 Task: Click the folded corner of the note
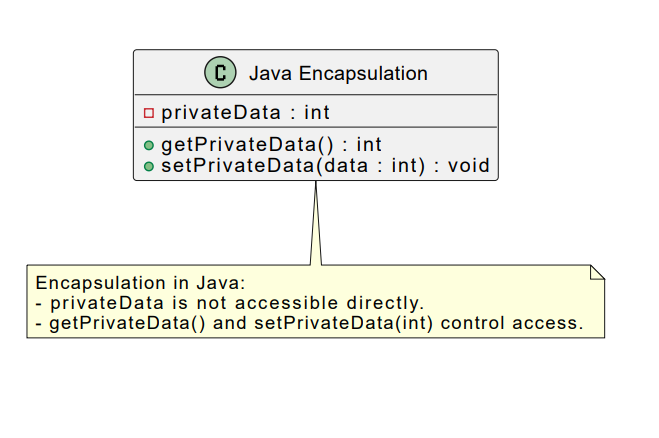pyautogui.click(x=597, y=272)
